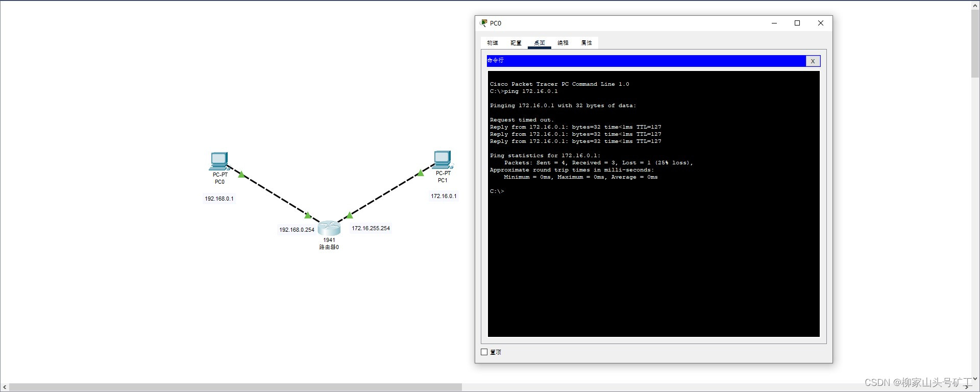The width and height of the screenshot is (980, 392).
Task: Click the vertical scrollbar up arrow
Action: pos(975,5)
